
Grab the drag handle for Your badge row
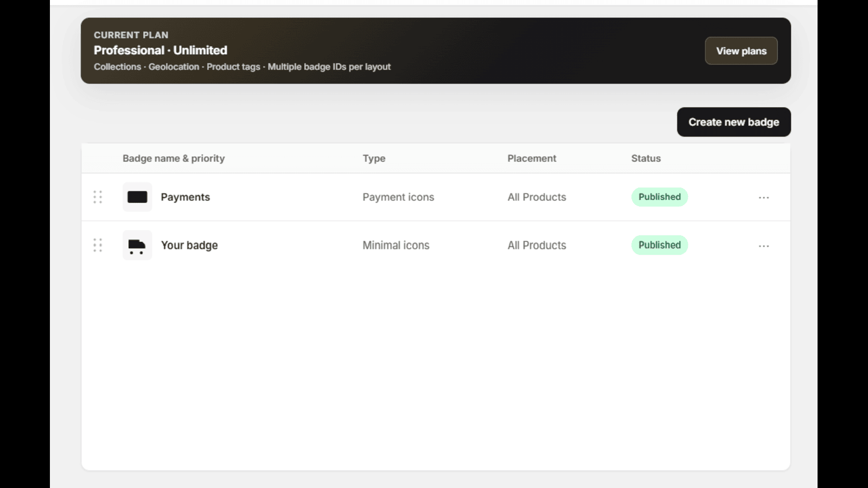(98, 245)
